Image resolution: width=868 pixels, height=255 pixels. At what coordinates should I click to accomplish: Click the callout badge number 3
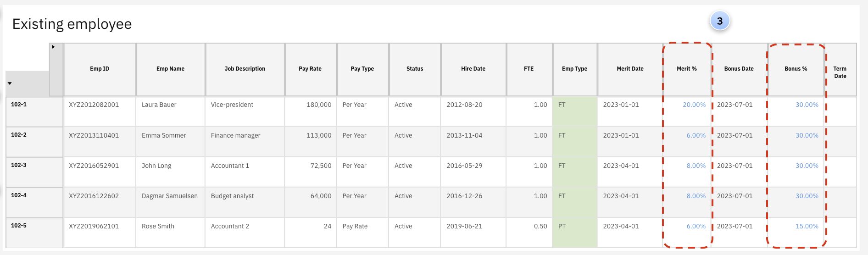pos(719,21)
